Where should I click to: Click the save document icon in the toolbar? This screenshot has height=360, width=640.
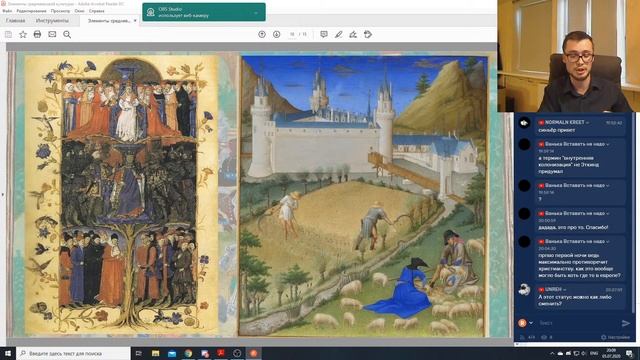[x=8, y=35]
